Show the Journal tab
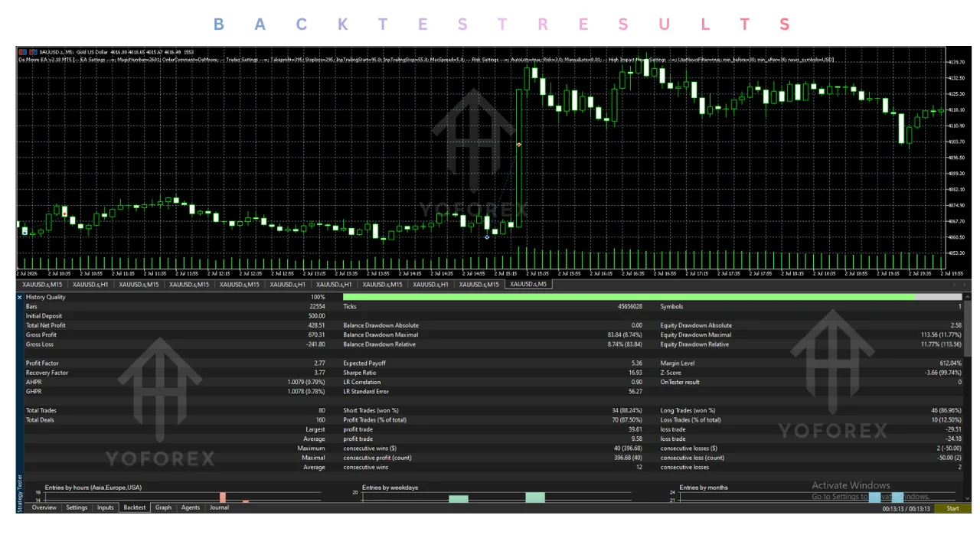 click(x=219, y=507)
